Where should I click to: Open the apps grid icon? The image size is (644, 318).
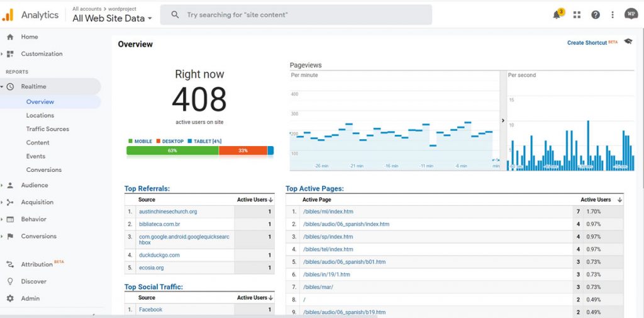point(577,15)
